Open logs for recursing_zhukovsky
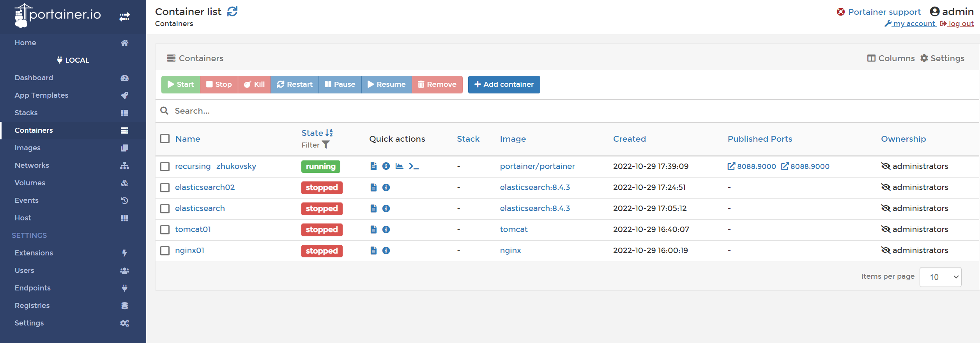 tap(373, 166)
